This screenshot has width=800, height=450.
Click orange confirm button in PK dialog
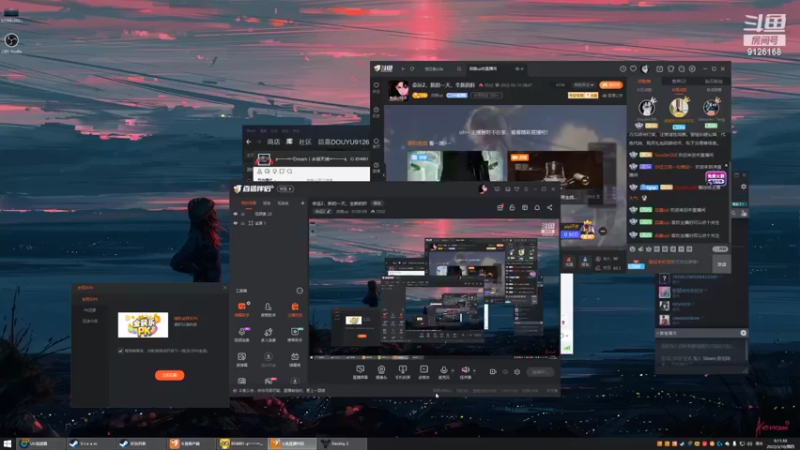coord(169,375)
